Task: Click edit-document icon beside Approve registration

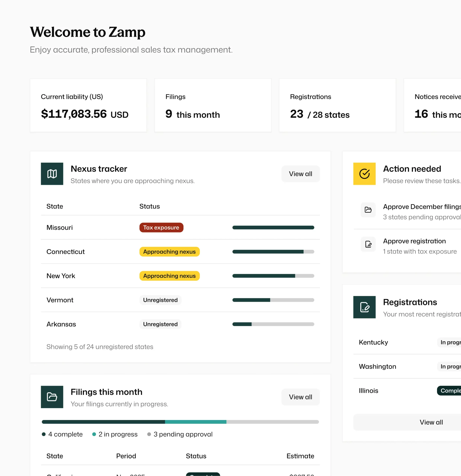Action: [x=368, y=244]
